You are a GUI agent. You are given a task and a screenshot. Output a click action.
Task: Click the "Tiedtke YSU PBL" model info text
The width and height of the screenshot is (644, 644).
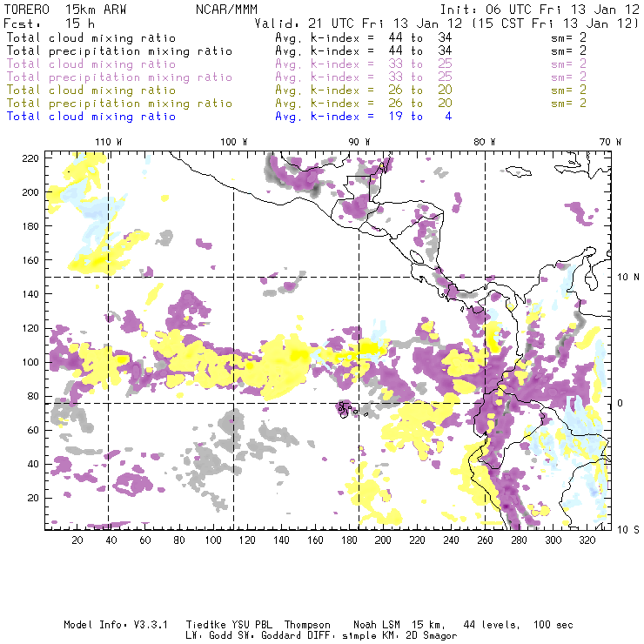point(229,625)
